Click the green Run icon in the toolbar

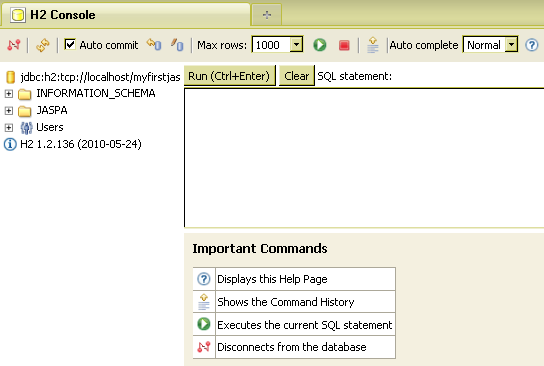click(320, 45)
